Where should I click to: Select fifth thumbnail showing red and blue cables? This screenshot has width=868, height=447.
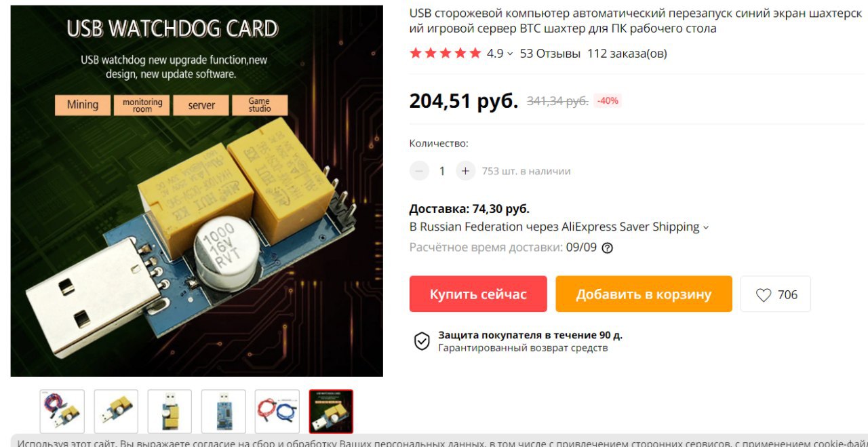click(x=277, y=412)
